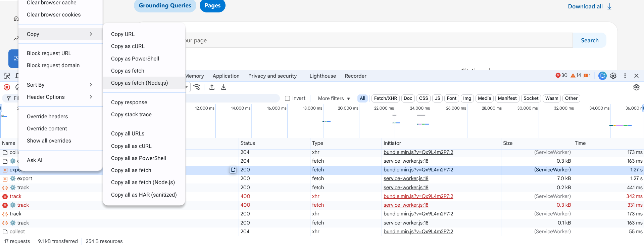The image size is (644, 245).
Task: Toggle the Fetch/XHR request type filter
Action: point(385,98)
